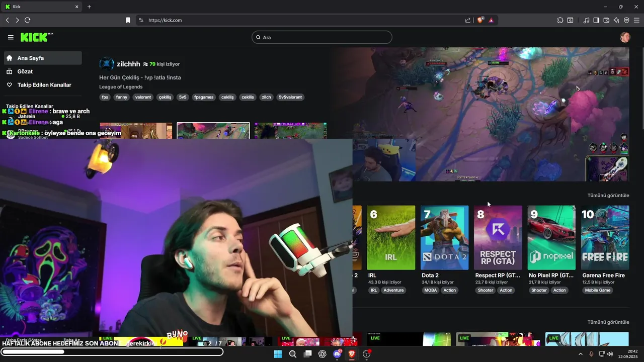Screen dimensions: 644x362
Task: Show hidden system tray icons
Action: 580,354
